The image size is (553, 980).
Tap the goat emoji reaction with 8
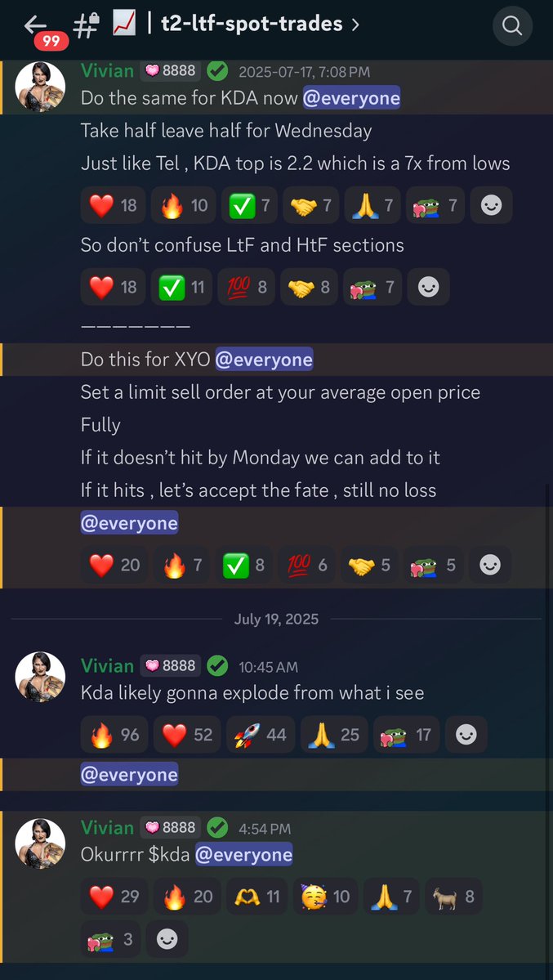455,897
